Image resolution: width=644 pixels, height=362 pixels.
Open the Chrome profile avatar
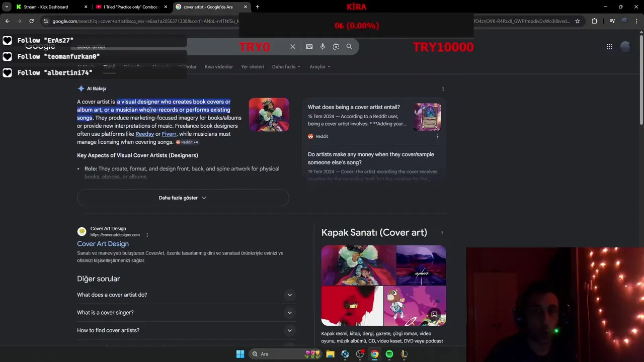tap(624, 21)
